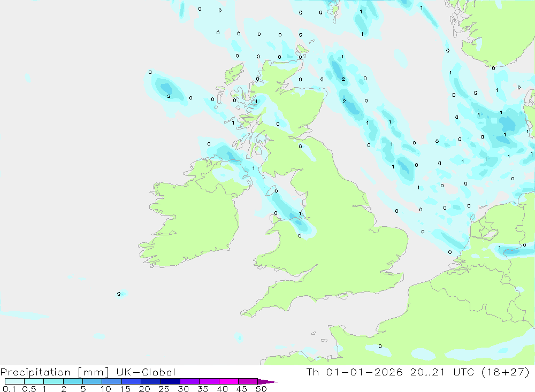Select the 5–10 mm legend color swatch
535x392 pixels.
(93, 381)
